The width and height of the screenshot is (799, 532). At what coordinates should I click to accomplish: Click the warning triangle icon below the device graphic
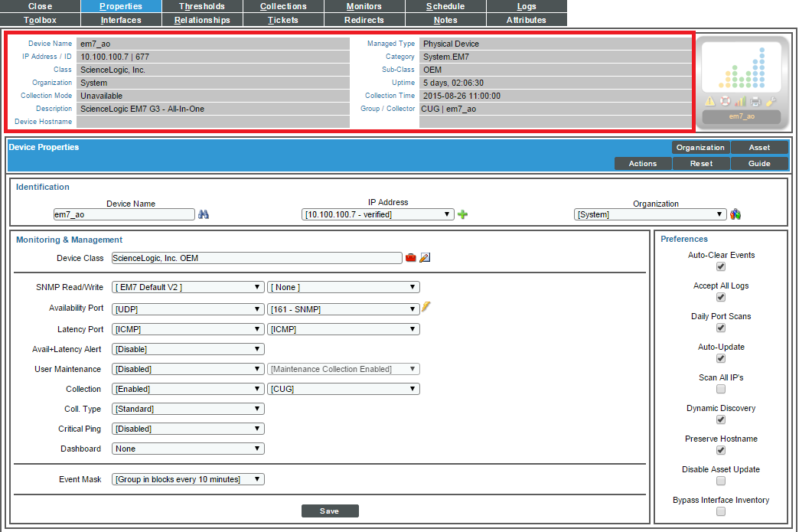click(709, 101)
